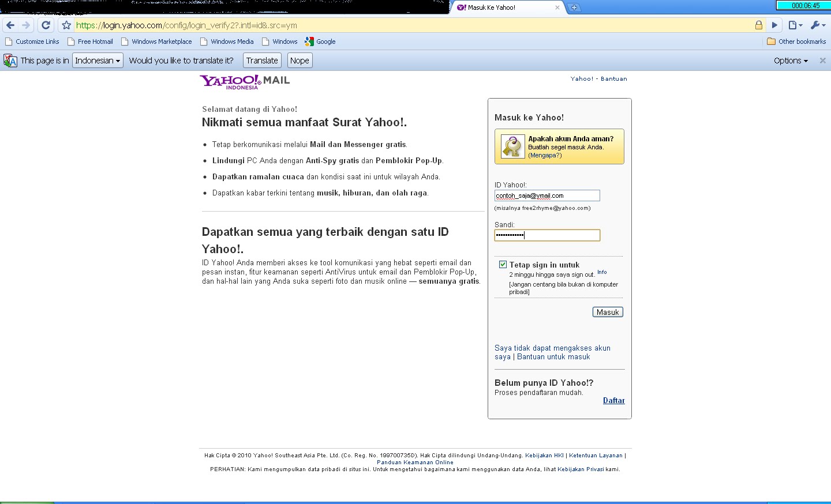Open Windows Media bookmark
The width and height of the screenshot is (831, 504).
tap(227, 42)
